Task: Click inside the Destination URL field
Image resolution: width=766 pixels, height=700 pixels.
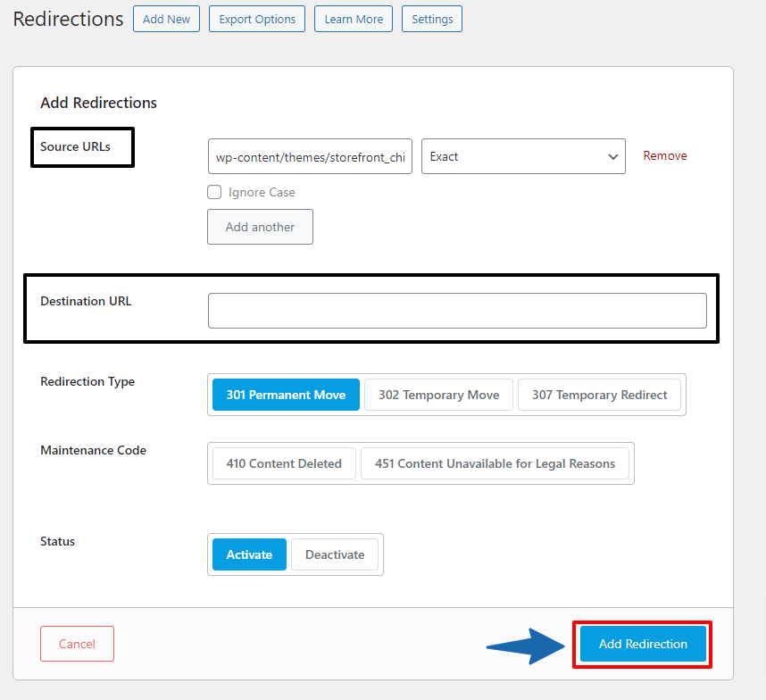Action: pyautogui.click(x=457, y=310)
